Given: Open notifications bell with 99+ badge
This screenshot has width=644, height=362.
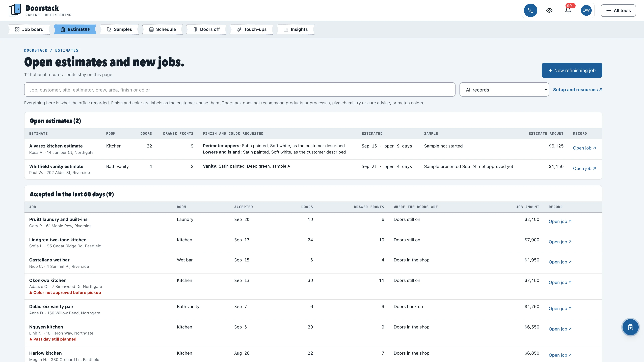Looking at the screenshot, I should (x=568, y=11).
